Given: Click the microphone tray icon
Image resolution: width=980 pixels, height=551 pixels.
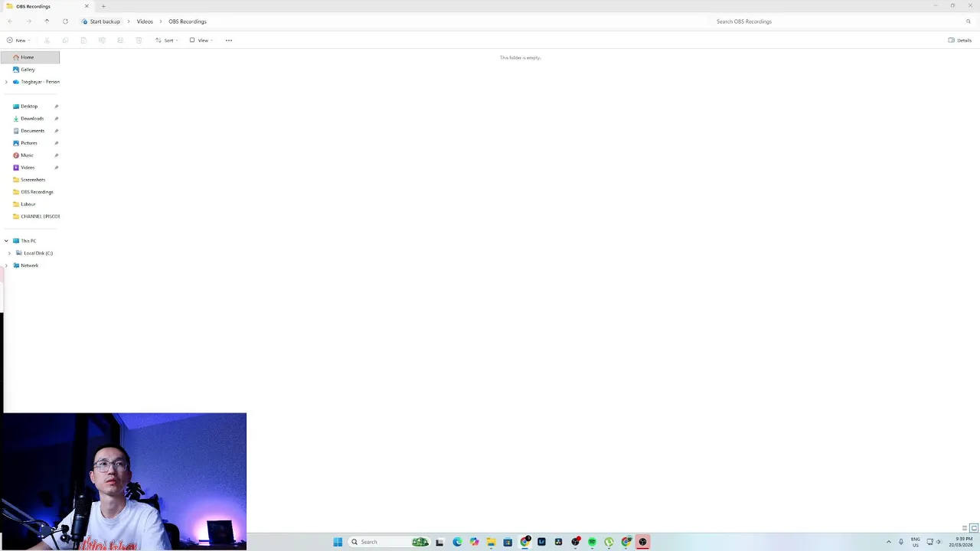Looking at the screenshot, I should point(901,542).
